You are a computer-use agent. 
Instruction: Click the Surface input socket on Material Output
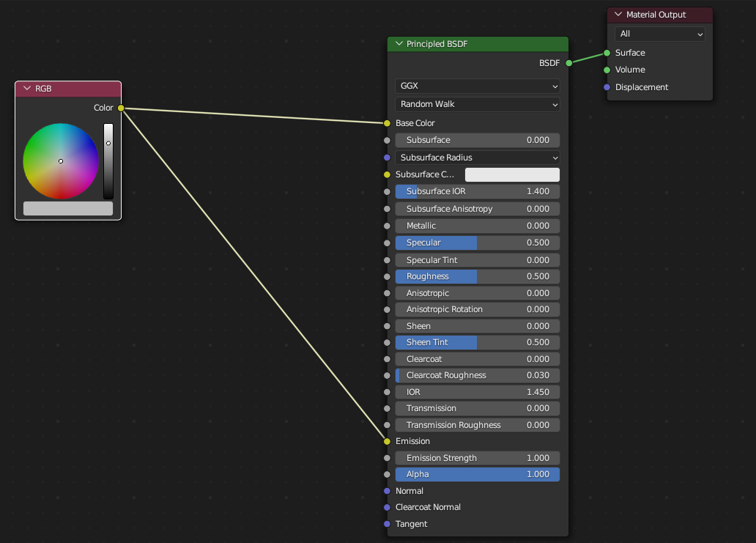[607, 53]
